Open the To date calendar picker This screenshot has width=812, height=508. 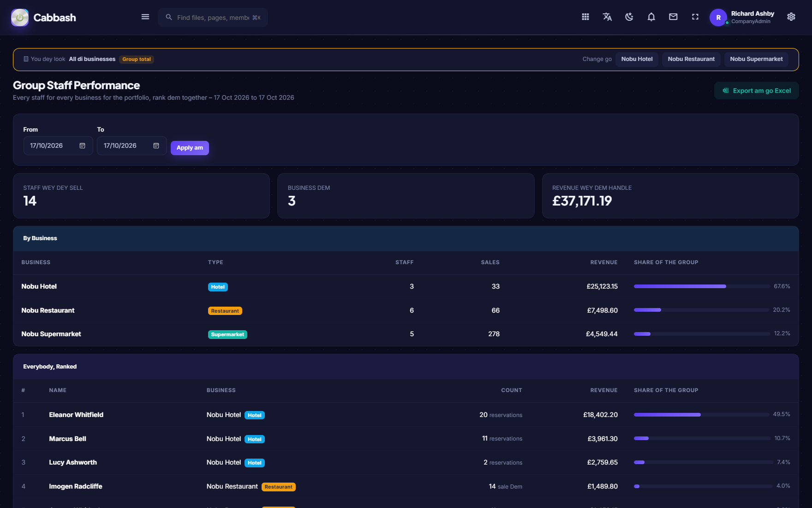click(156, 146)
